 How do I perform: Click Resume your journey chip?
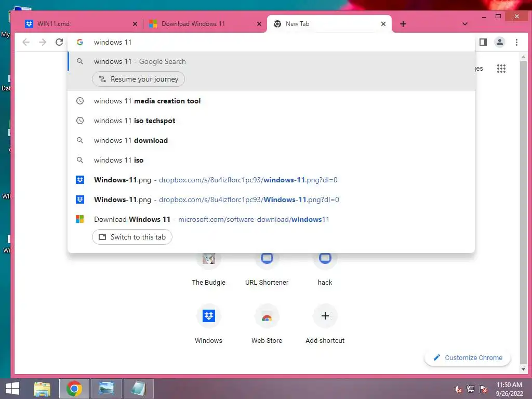[x=138, y=79]
